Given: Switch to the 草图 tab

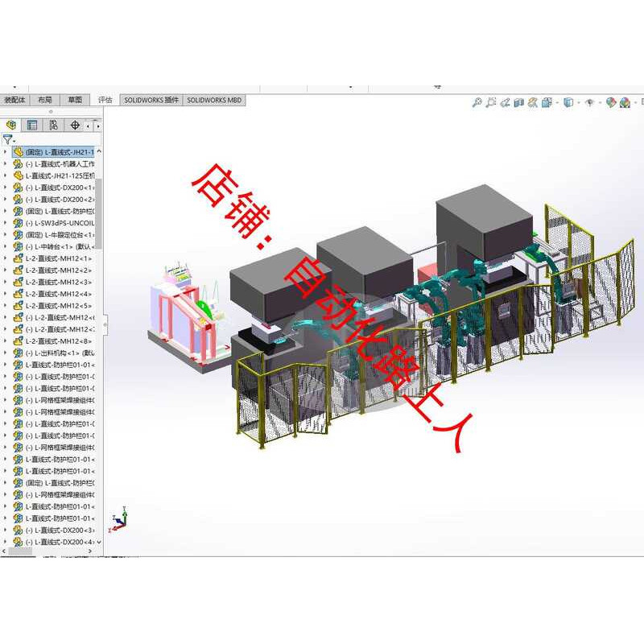Looking at the screenshot, I should 75,100.
